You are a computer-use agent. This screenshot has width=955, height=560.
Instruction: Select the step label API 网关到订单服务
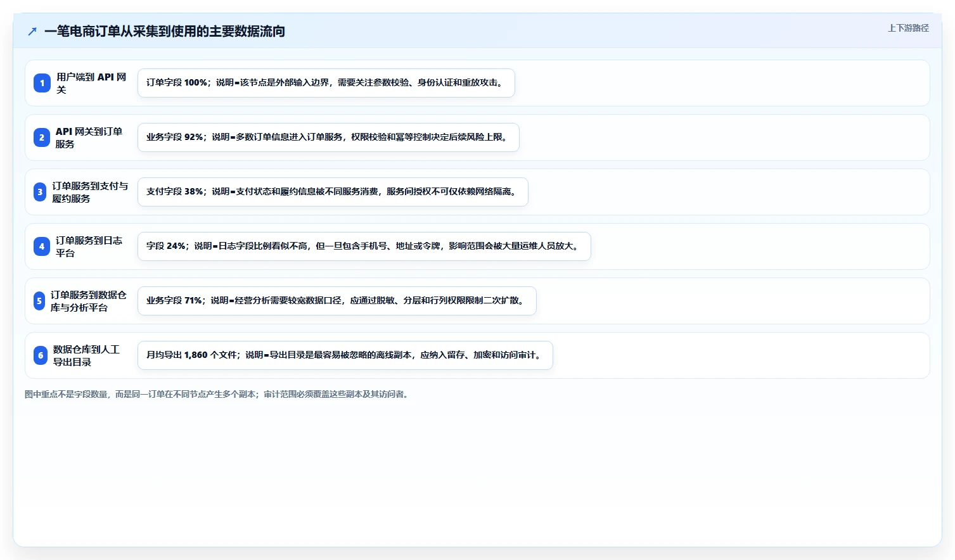(x=89, y=137)
